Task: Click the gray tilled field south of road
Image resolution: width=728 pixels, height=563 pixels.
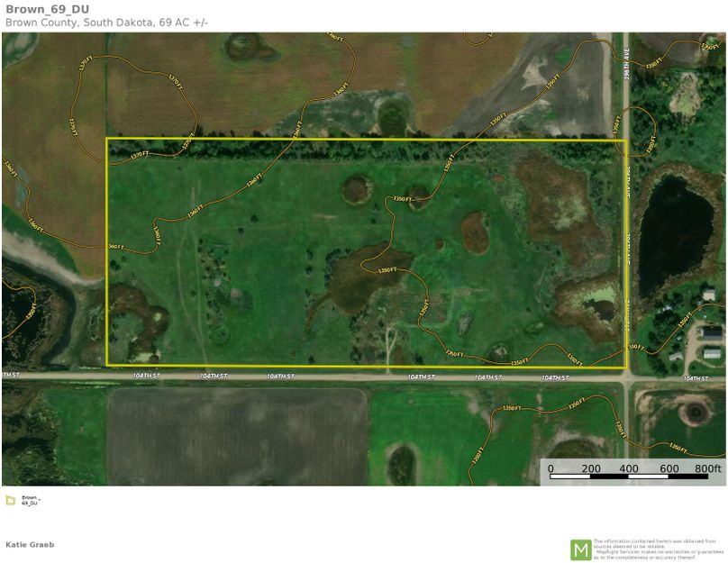Action: [x=237, y=436]
